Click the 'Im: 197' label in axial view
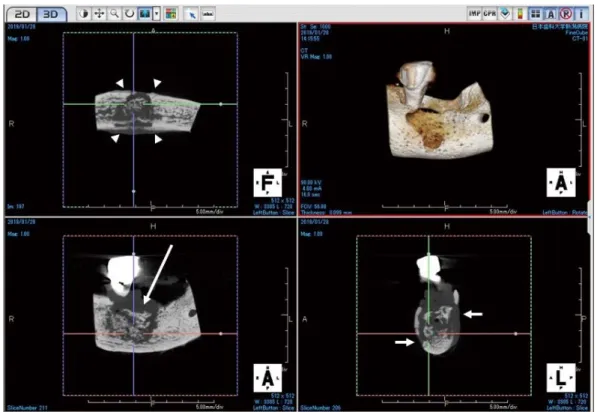Screen dimensions: 597x412 coord(16,206)
